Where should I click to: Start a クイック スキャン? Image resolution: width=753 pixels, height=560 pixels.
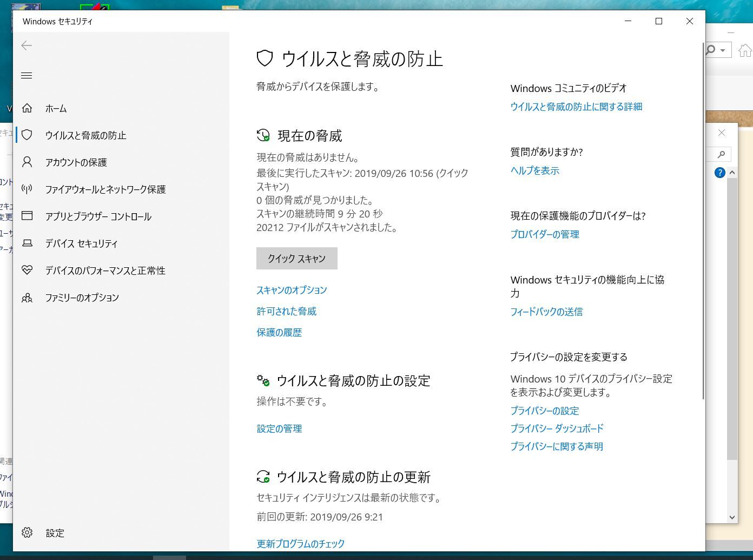[297, 258]
